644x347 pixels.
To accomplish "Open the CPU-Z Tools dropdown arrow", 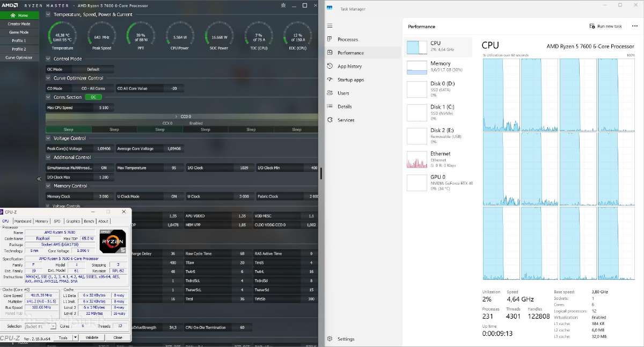I will point(75,338).
